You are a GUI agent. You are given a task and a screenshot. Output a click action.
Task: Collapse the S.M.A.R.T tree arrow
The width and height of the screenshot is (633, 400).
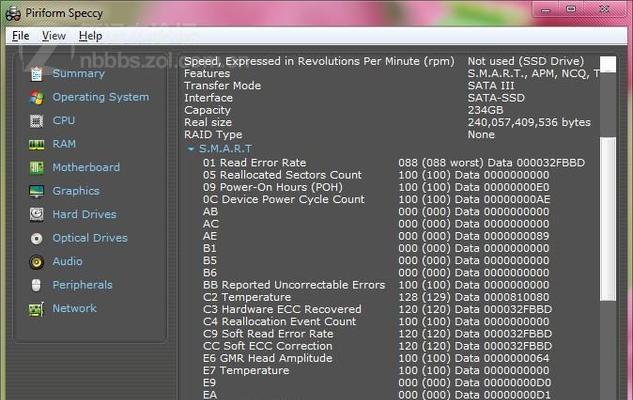(x=191, y=149)
